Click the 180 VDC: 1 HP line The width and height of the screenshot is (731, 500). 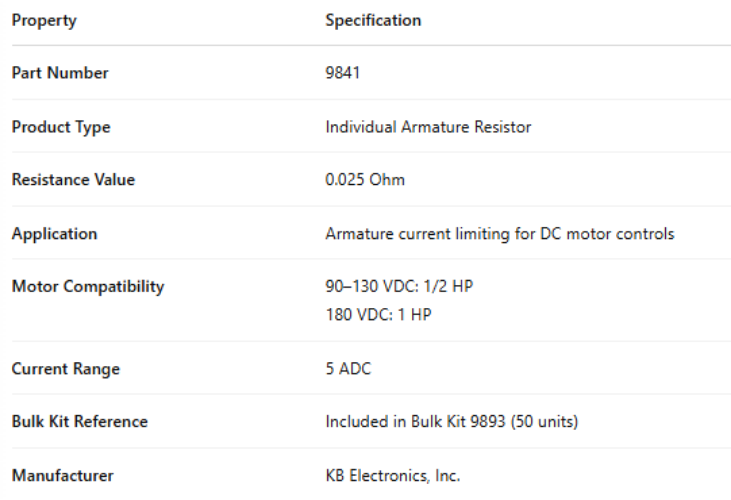coord(379,314)
